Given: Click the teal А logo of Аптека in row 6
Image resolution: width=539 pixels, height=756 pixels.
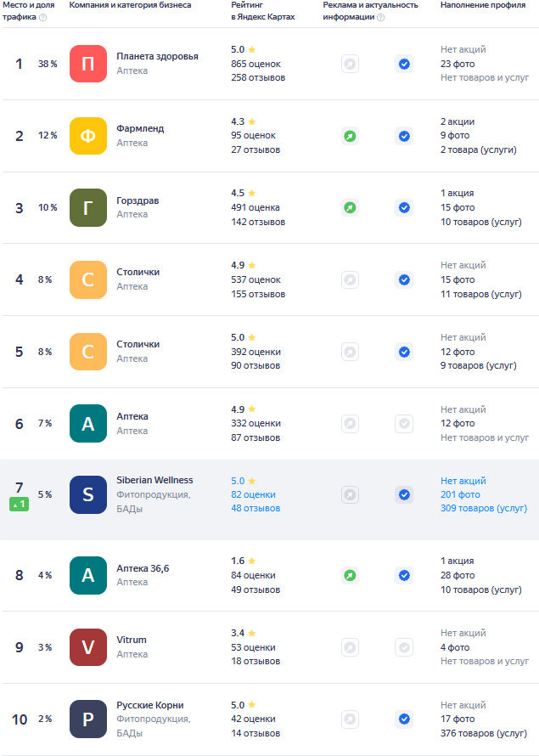Looking at the screenshot, I should pos(88,423).
